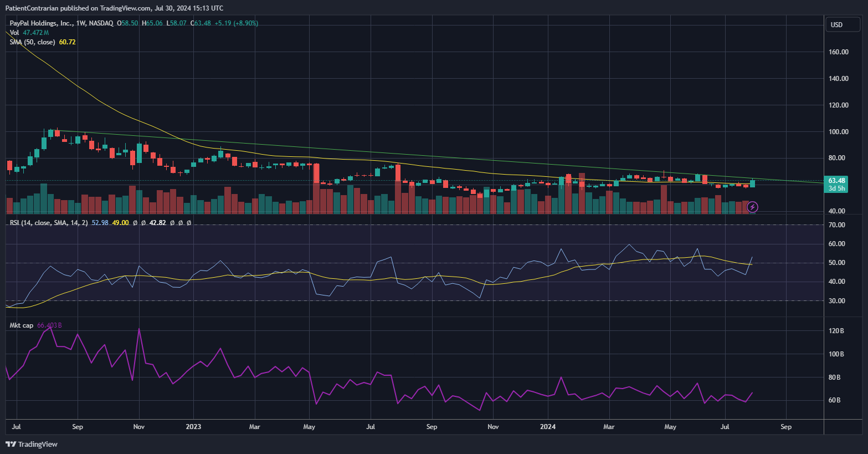Click the market cap value 66.403 B
The height and width of the screenshot is (454, 868).
pos(49,325)
